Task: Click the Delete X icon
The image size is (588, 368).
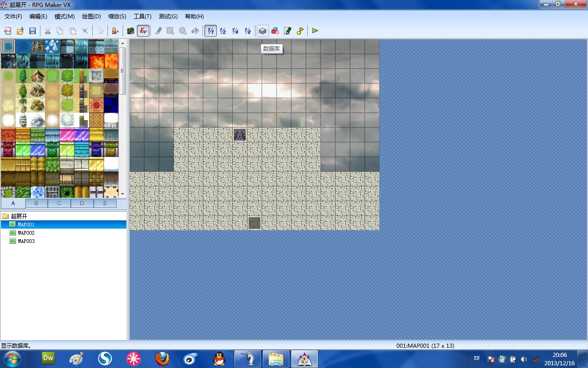Action: click(x=85, y=31)
